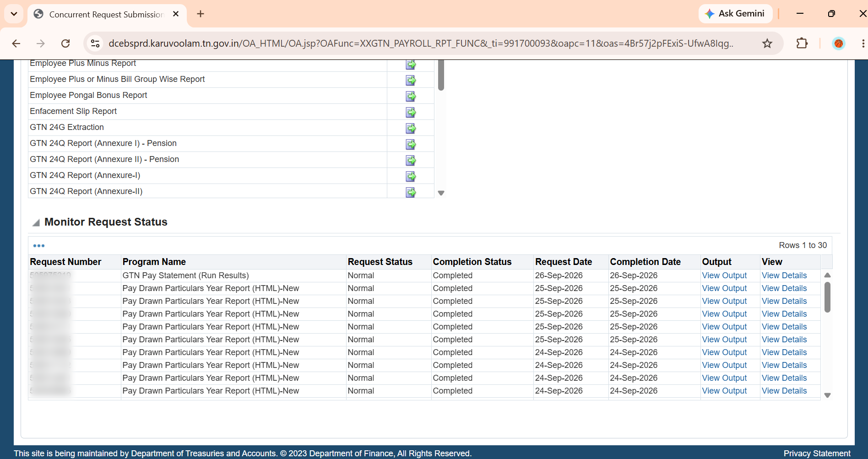This screenshot has height=459, width=868.
Task: Select the GTN 24G Extraction row text
Action: coord(67,127)
